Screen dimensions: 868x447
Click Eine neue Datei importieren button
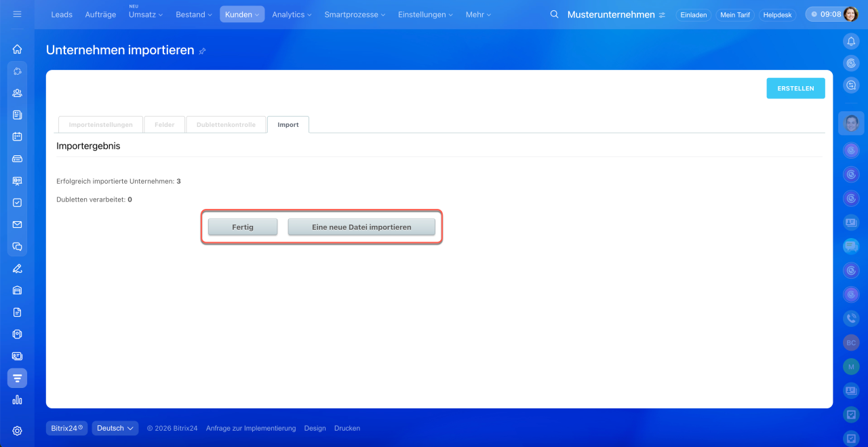(361, 227)
